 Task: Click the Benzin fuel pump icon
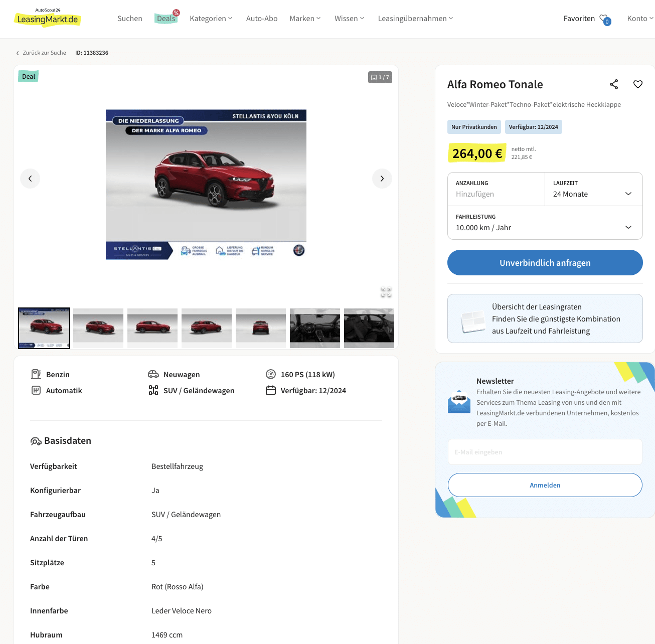(36, 374)
